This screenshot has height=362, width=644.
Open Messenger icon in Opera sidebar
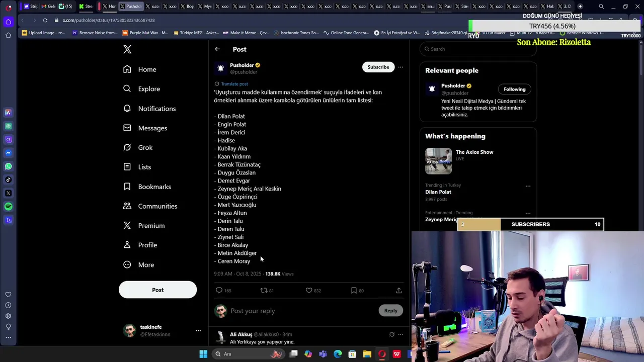pos(8,153)
